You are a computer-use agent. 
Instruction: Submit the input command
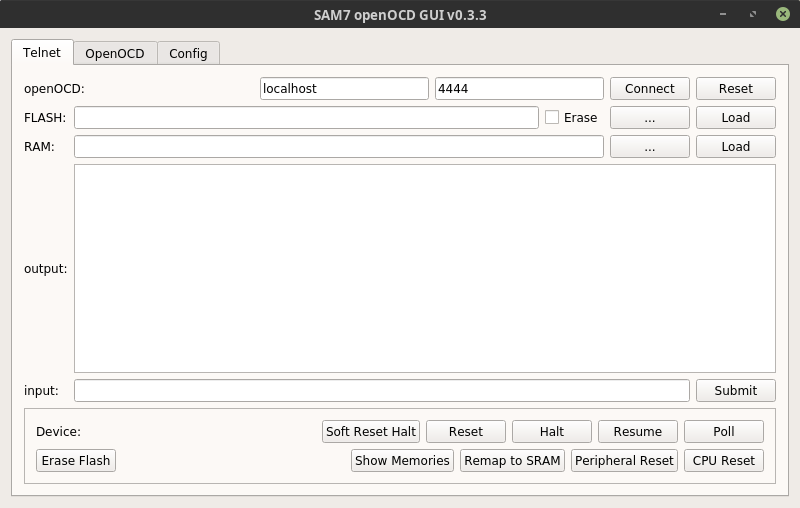point(736,391)
